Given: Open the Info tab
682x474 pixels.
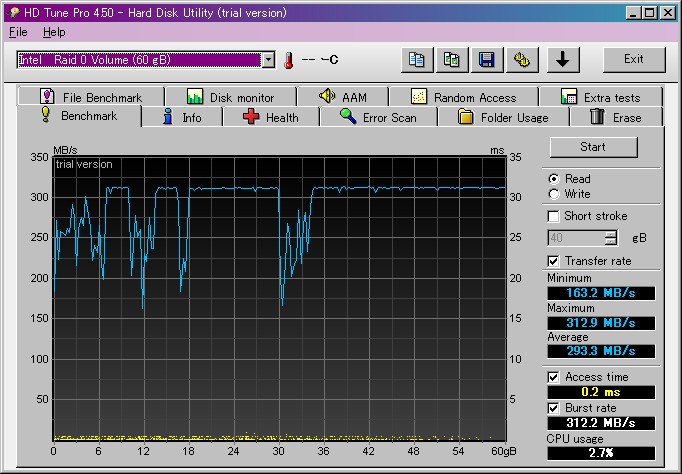Looking at the screenshot, I should pyautogui.click(x=182, y=117).
